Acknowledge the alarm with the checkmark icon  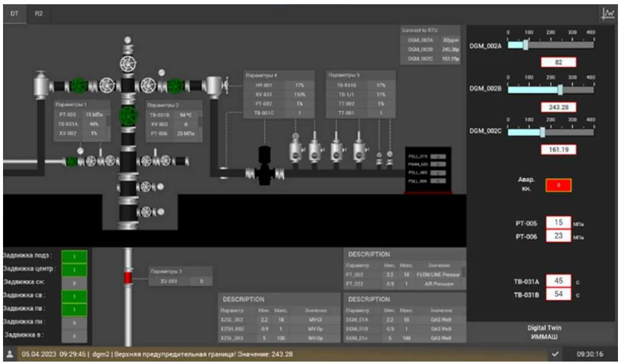tap(555, 354)
